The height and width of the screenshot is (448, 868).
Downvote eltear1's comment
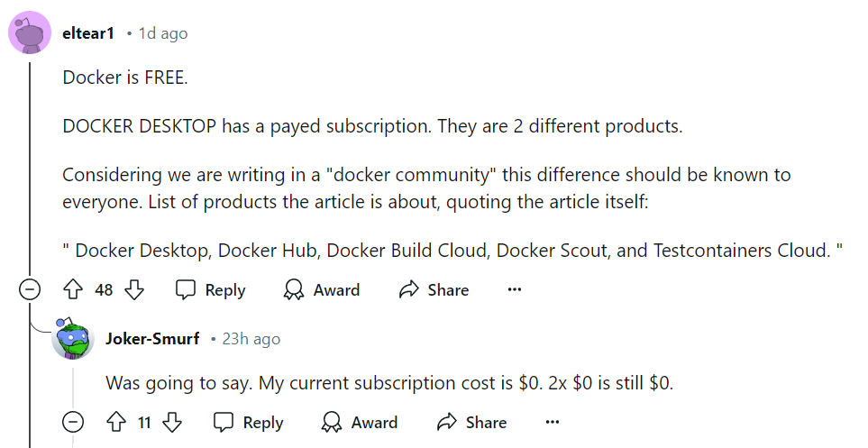134,289
